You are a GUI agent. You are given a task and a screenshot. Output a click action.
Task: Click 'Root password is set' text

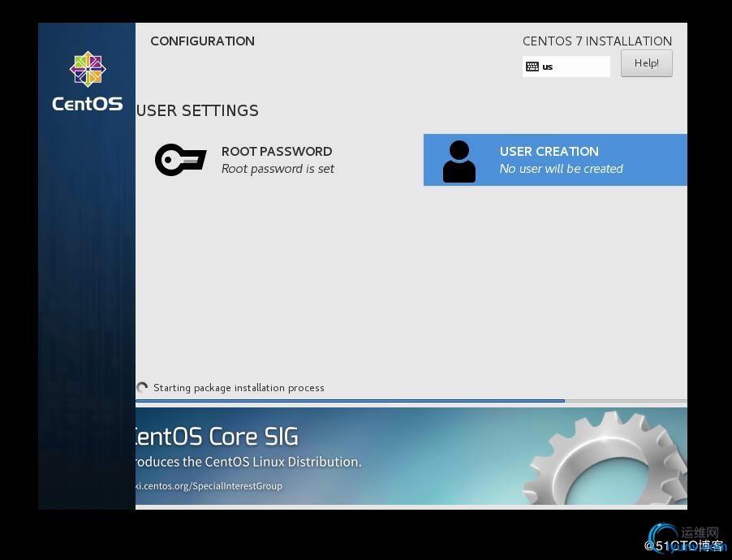coord(278,169)
